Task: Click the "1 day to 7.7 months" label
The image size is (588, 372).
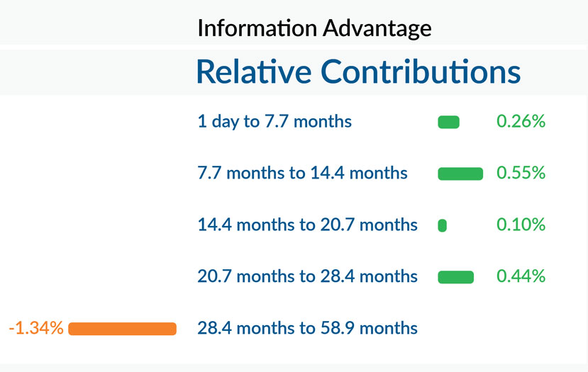Action: tap(274, 122)
